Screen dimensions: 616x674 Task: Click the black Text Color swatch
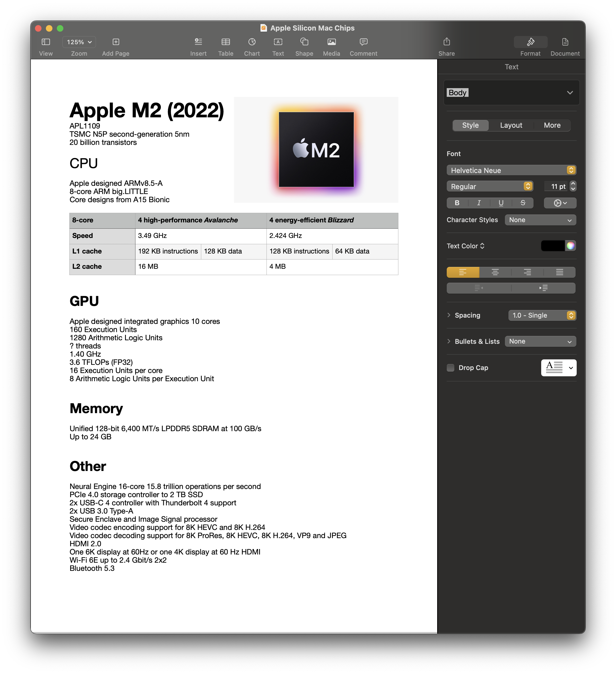553,246
